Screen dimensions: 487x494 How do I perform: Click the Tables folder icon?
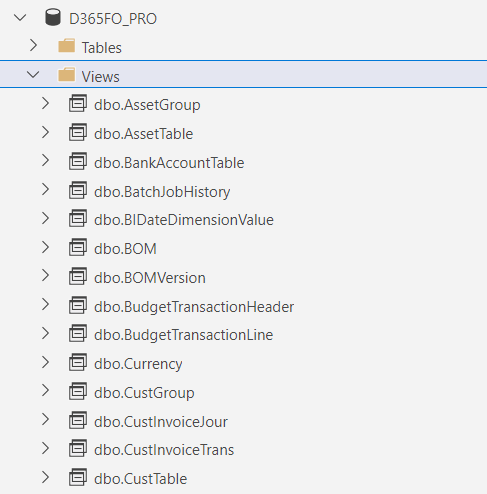point(66,46)
